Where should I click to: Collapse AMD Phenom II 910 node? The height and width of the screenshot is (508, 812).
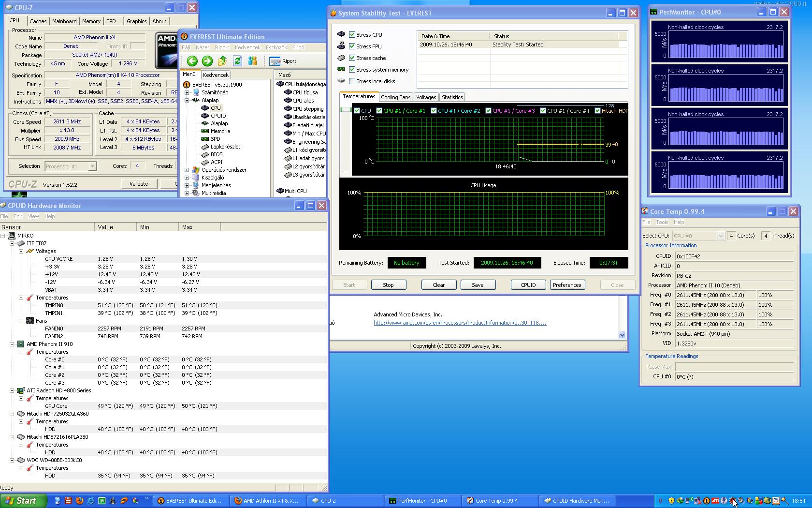12,344
